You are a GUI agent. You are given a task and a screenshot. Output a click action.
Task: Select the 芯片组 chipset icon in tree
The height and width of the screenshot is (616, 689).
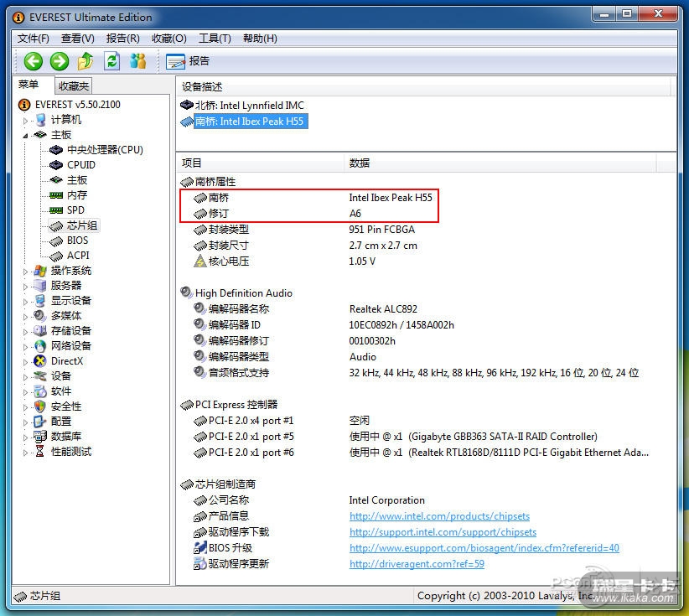[56, 225]
